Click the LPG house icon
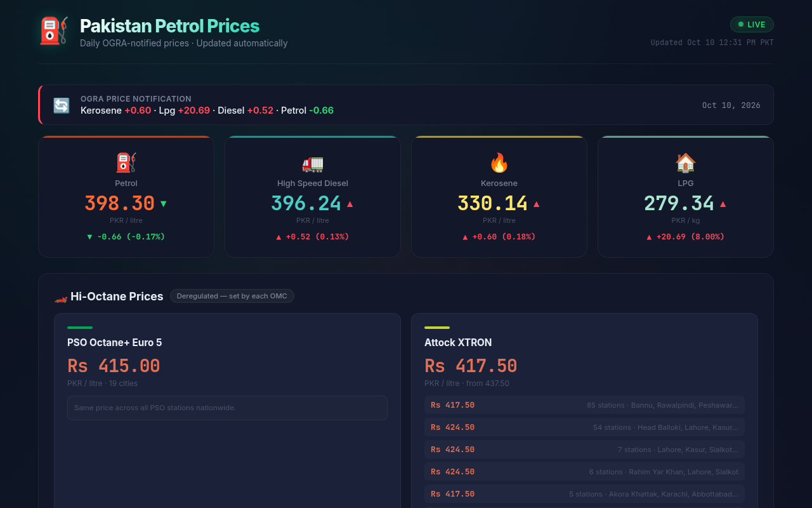The image size is (812, 508). pyautogui.click(x=686, y=163)
